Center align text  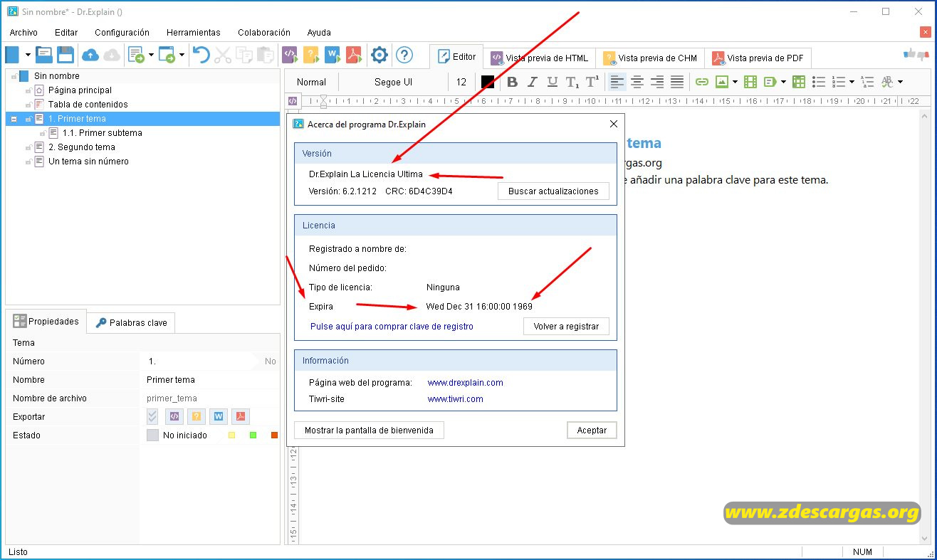tap(637, 82)
